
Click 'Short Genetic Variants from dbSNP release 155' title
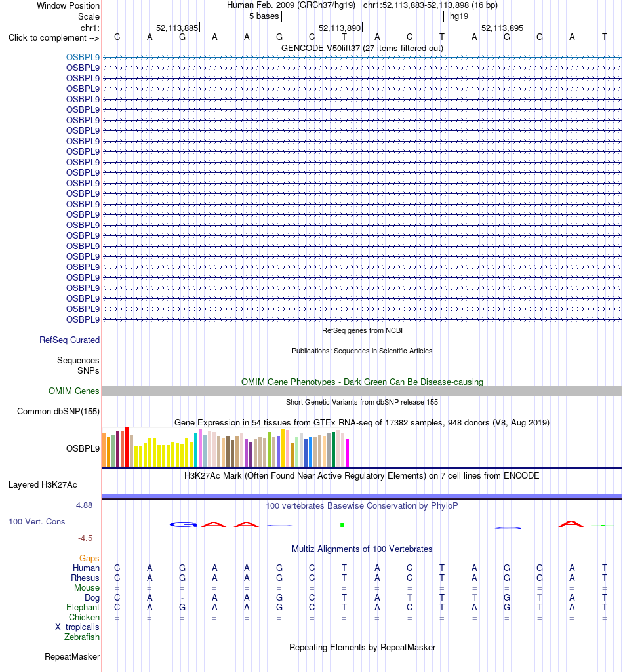362,402
